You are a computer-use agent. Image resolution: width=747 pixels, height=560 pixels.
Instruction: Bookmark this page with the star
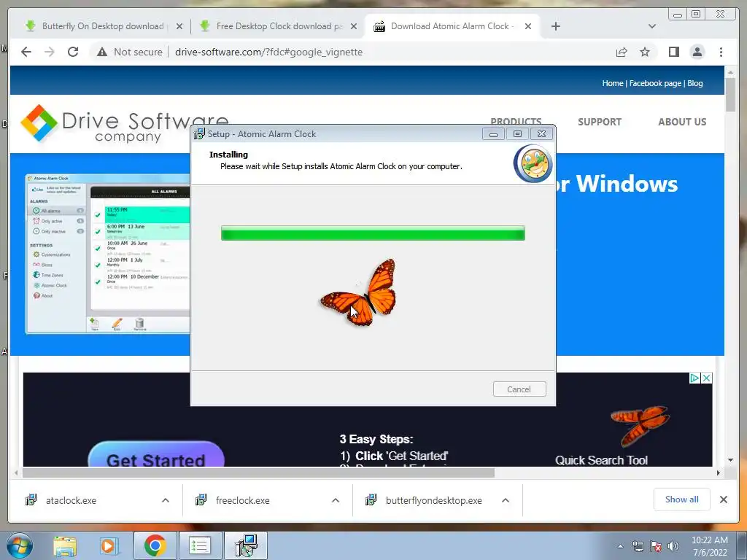point(645,52)
